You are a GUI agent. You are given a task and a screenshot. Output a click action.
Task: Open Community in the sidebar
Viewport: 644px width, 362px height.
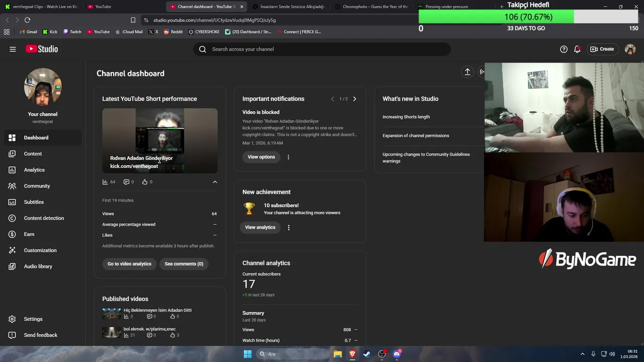click(x=43, y=186)
